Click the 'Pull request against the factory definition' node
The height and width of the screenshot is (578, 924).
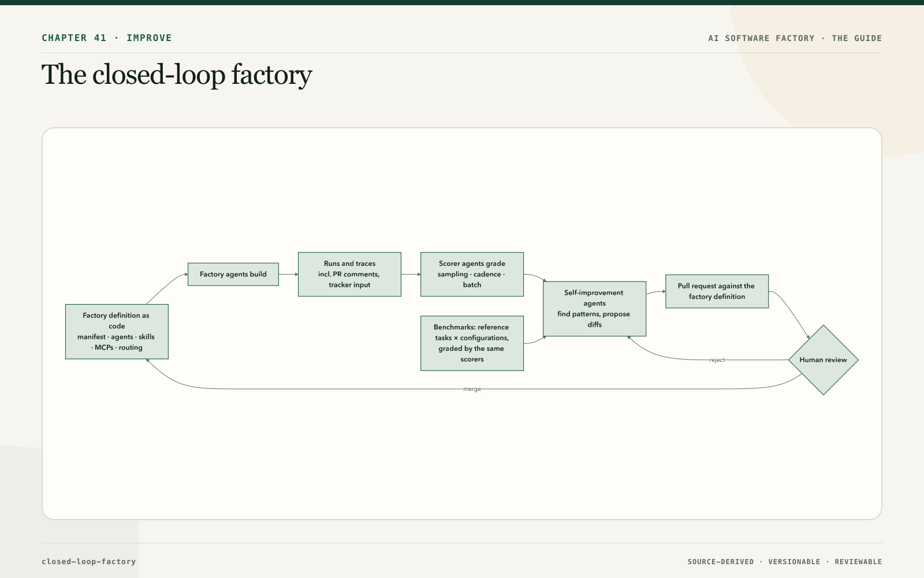click(x=717, y=291)
